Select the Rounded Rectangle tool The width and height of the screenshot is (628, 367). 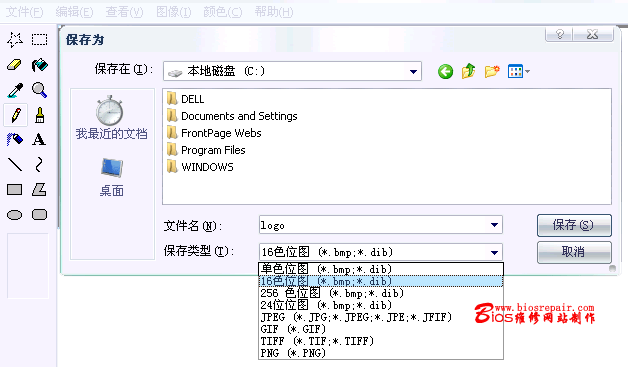39,215
